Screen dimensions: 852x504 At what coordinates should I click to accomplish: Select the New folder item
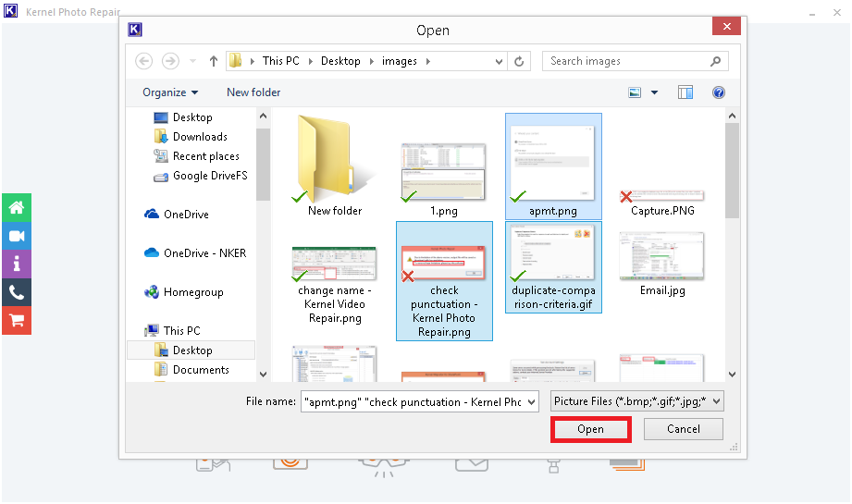click(x=335, y=166)
